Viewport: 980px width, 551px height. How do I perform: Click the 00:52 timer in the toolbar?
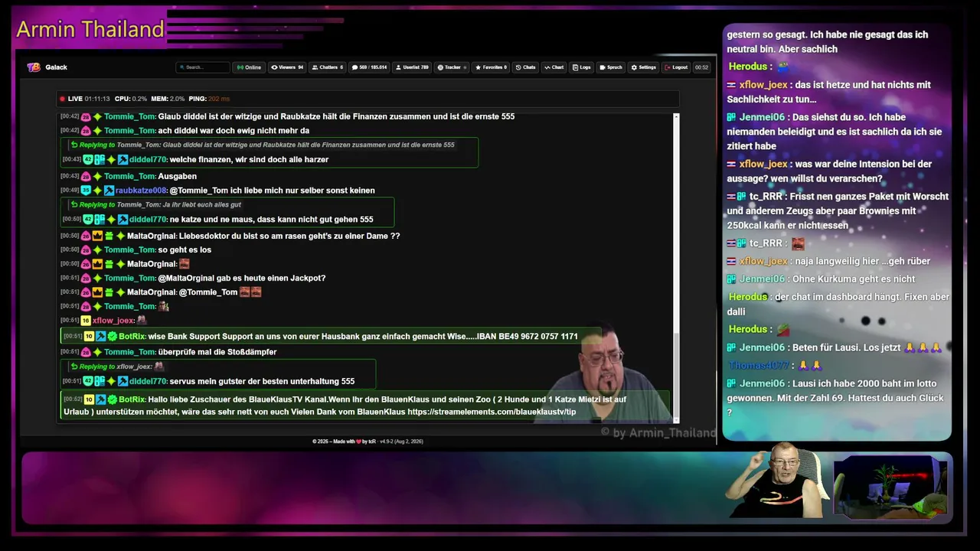coord(701,67)
